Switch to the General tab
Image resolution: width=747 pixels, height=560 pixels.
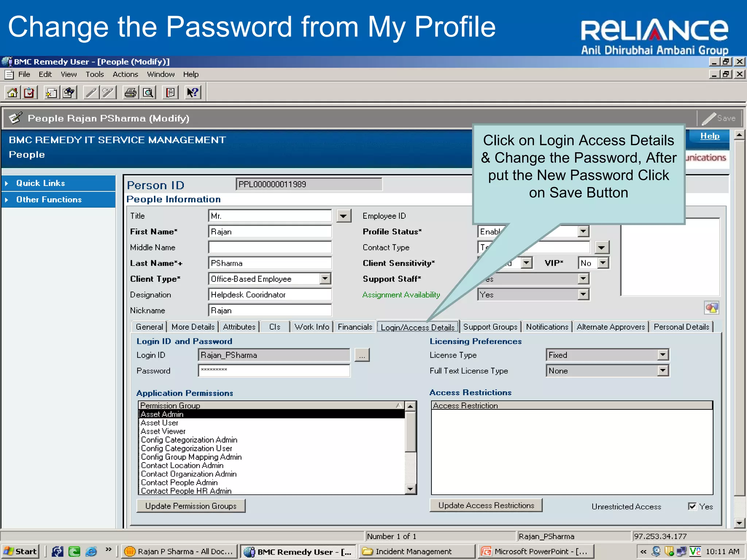coord(149,327)
